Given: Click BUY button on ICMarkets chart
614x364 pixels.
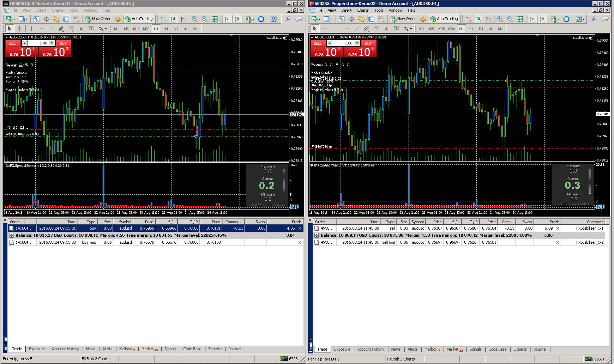Looking at the screenshot, I should pos(63,43).
